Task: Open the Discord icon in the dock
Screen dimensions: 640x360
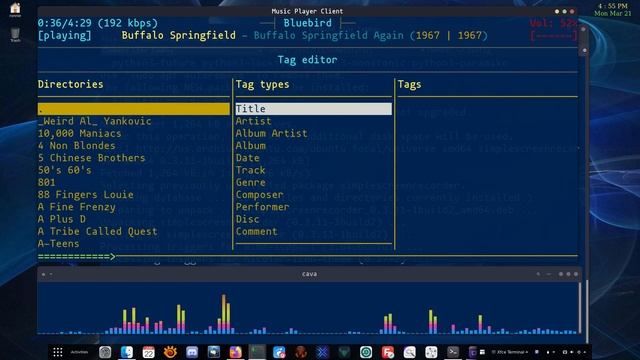Action: pyautogui.click(x=192, y=352)
